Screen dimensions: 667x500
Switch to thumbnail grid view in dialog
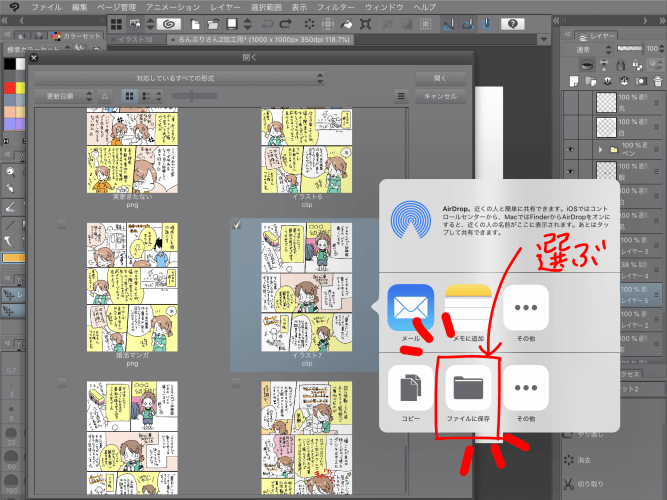(x=129, y=97)
